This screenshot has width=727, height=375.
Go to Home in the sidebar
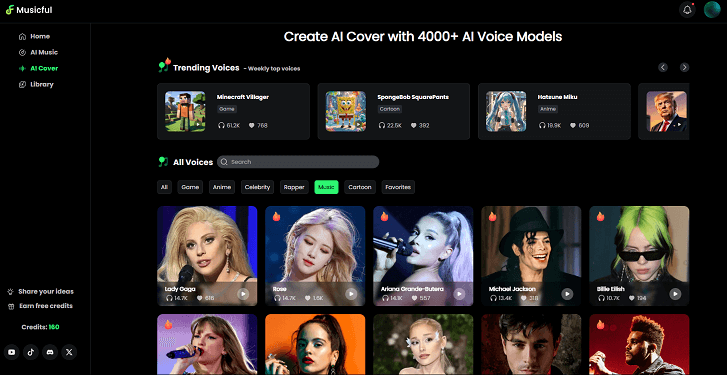pos(34,36)
